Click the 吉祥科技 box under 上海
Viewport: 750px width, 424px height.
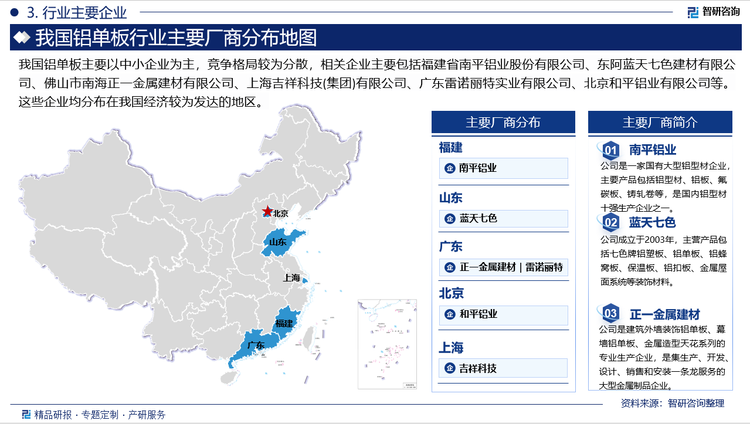(504, 368)
